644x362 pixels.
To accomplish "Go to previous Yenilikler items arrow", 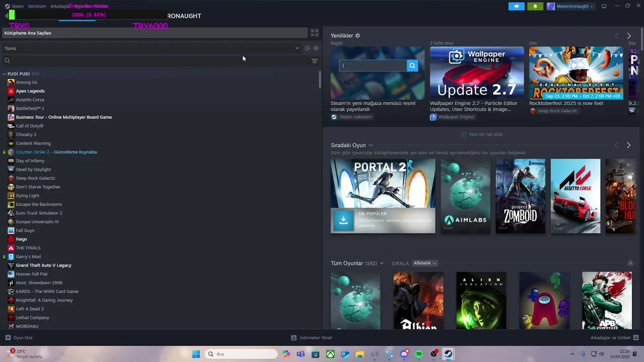I will click(616, 36).
